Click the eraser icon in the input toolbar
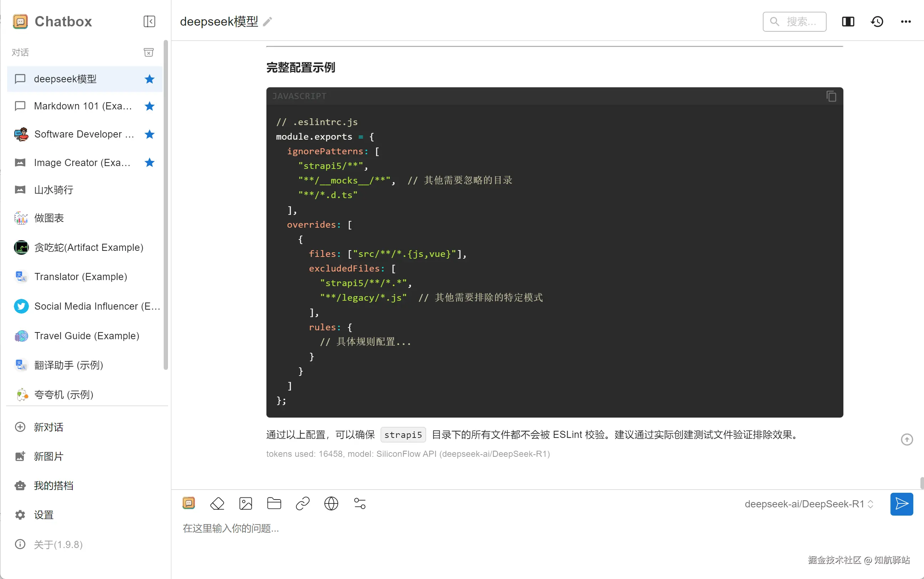Image resolution: width=924 pixels, height=579 pixels. (x=217, y=503)
